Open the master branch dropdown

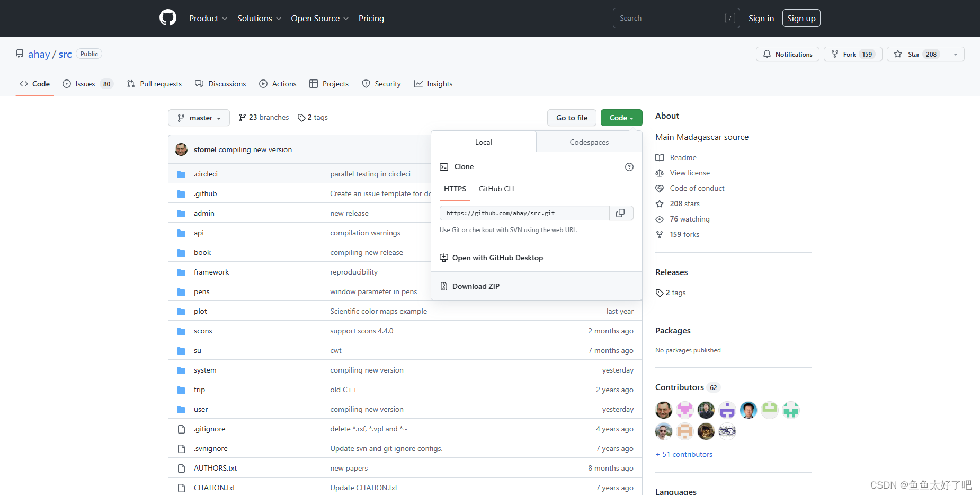pos(199,118)
